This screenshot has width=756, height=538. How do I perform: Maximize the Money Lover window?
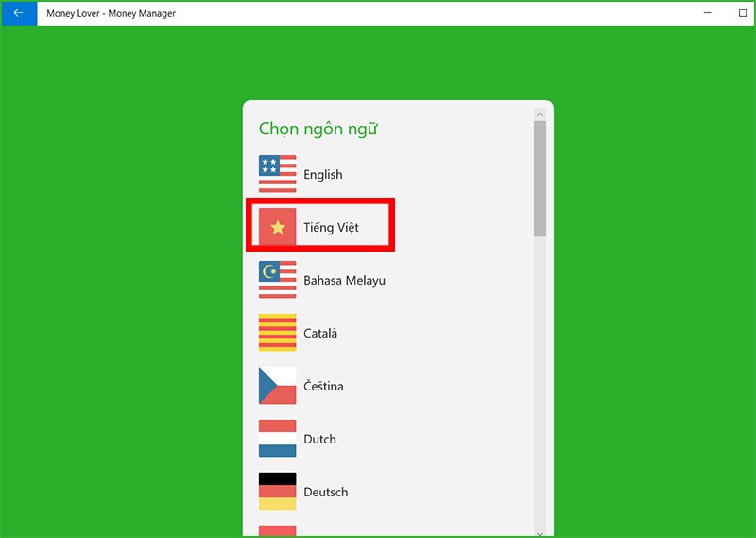[x=743, y=13]
